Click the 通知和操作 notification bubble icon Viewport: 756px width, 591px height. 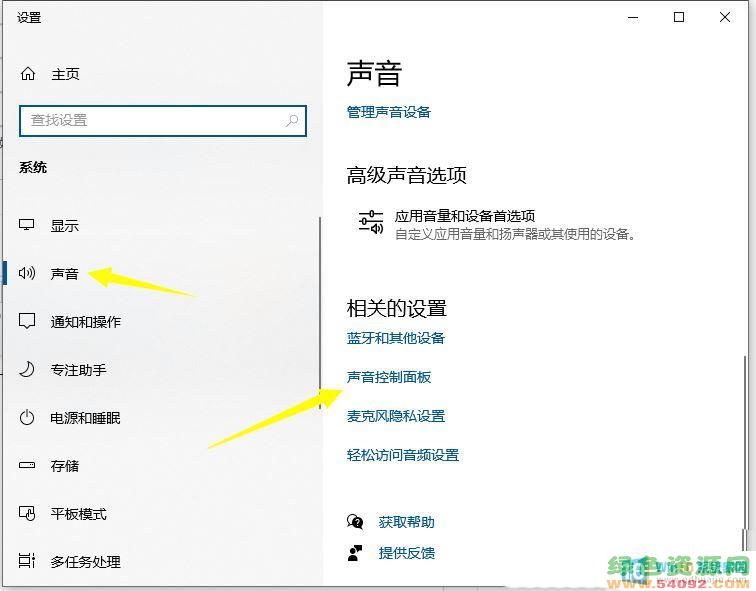(x=27, y=321)
